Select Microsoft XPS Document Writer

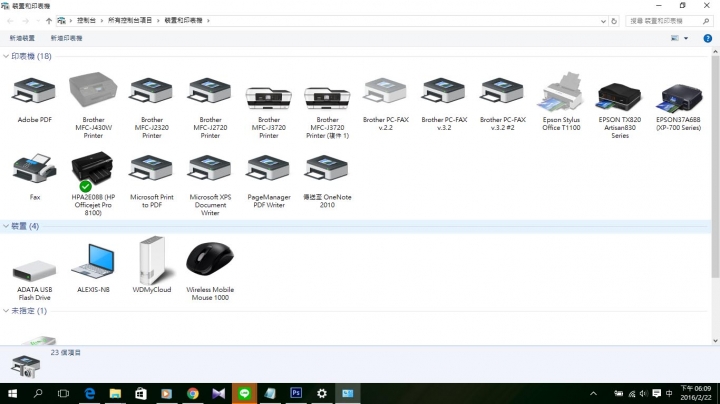tap(210, 168)
